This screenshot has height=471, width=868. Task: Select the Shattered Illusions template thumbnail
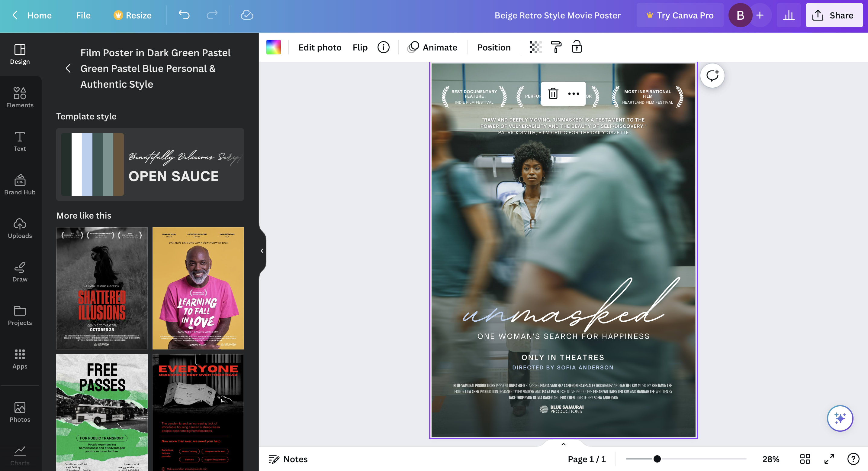point(102,288)
